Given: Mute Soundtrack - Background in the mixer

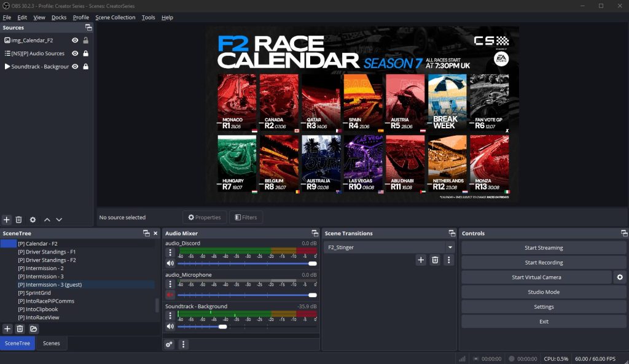Looking at the screenshot, I should 170,327.
